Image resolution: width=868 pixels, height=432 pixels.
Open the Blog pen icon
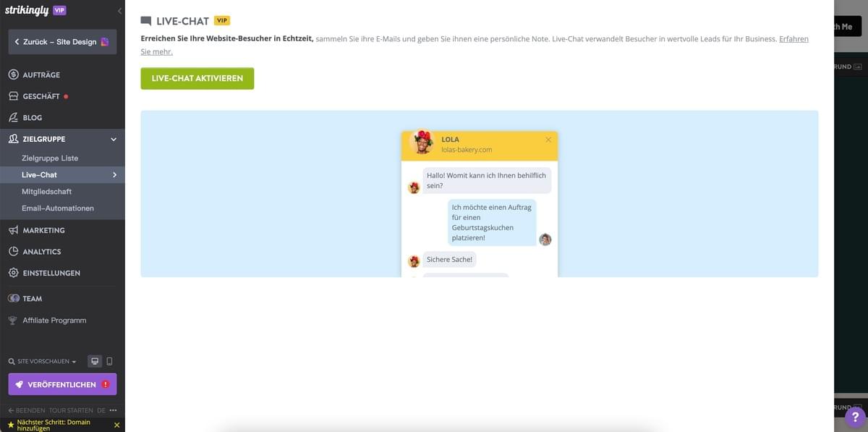12,117
